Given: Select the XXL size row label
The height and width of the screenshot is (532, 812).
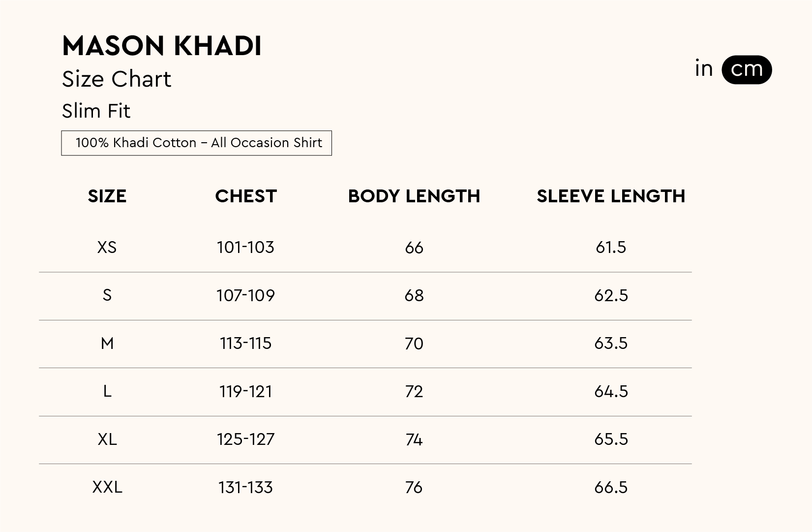Looking at the screenshot, I should click(x=107, y=487).
